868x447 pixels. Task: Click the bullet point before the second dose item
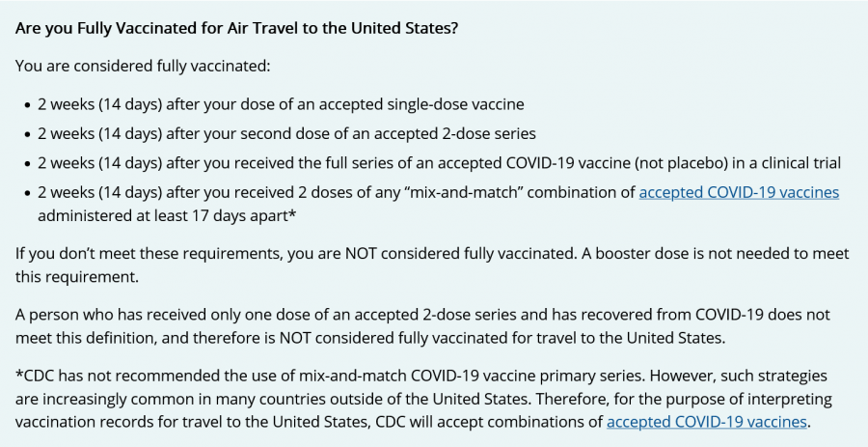coord(25,134)
